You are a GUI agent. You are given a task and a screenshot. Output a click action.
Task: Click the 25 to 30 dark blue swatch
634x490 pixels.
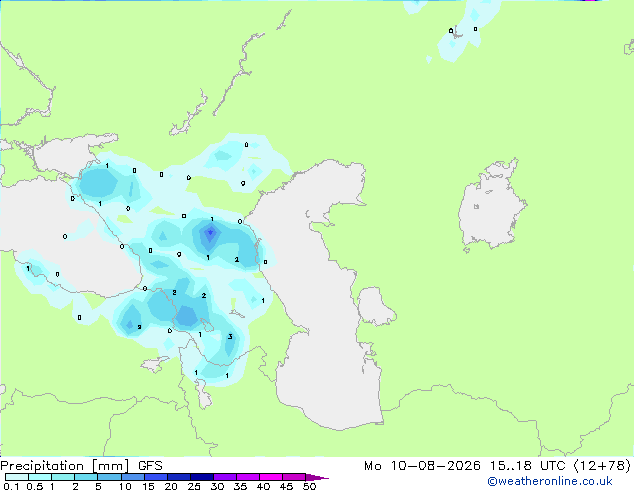pos(201,477)
